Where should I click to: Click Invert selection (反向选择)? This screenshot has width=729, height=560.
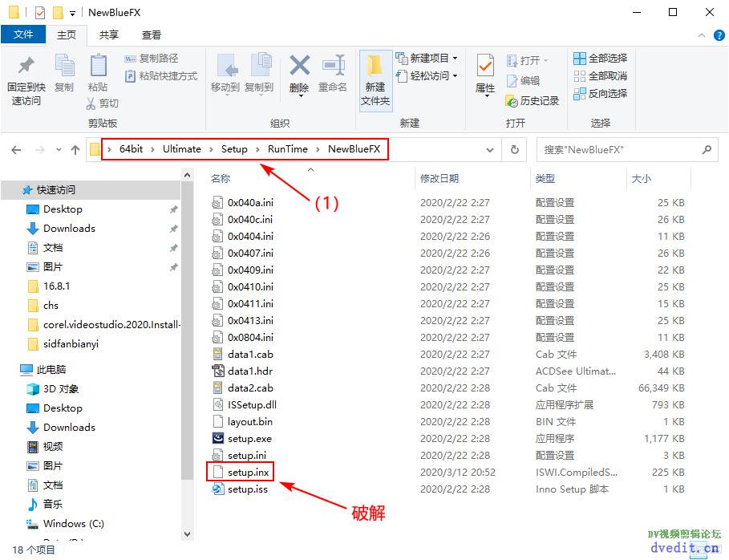coord(600,94)
